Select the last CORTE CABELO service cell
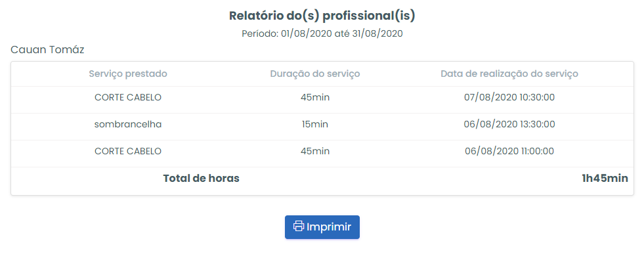 tap(128, 151)
